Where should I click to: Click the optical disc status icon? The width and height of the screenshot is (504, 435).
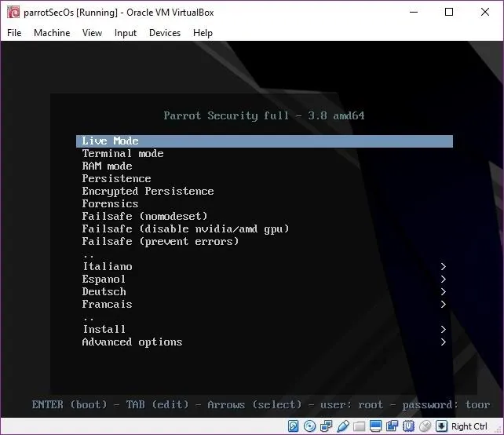pos(309,426)
